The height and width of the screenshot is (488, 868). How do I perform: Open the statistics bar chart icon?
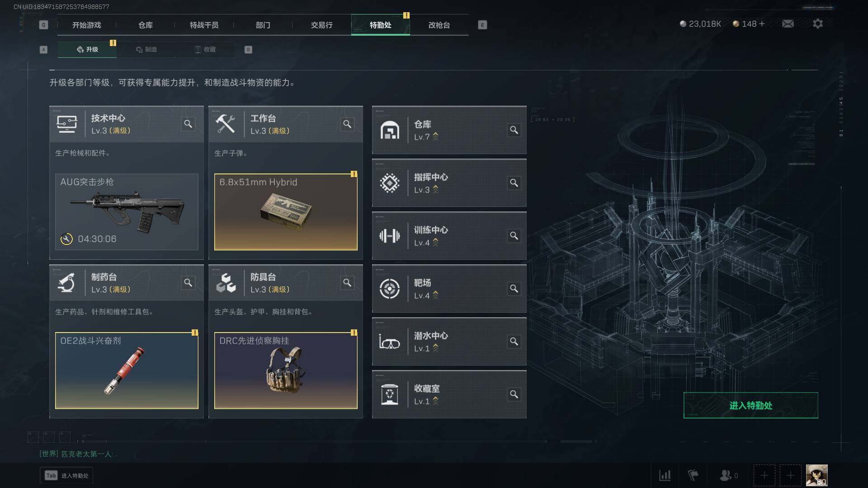(x=665, y=475)
